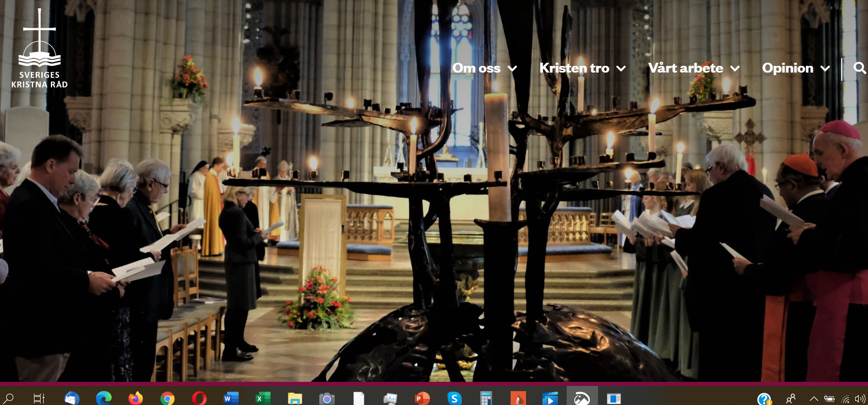This screenshot has height=405, width=868.
Task: Expand the chevron next to Kristen tro
Action: point(621,68)
